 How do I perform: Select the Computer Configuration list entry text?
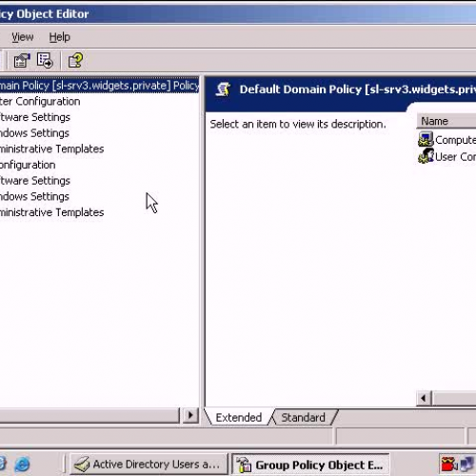click(x=456, y=140)
